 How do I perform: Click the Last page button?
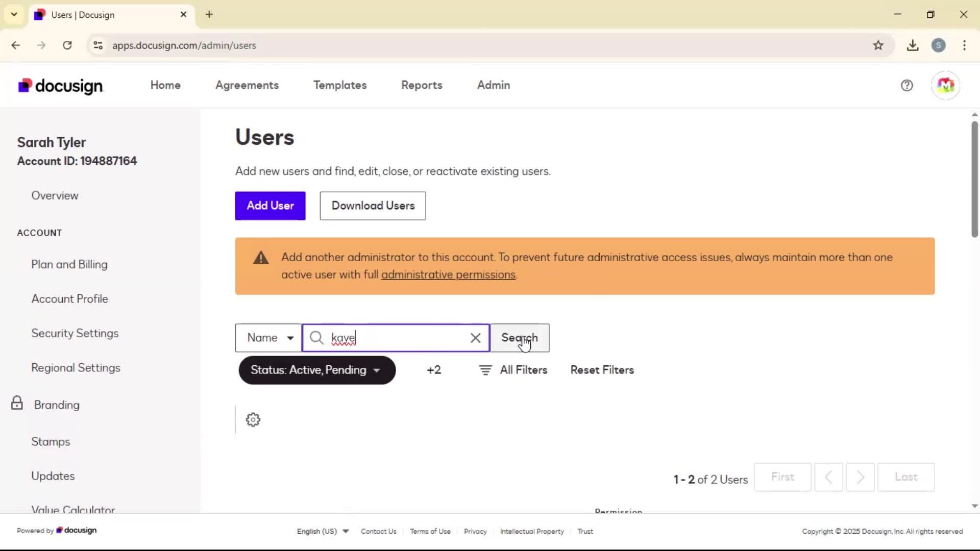pyautogui.click(x=906, y=477)
